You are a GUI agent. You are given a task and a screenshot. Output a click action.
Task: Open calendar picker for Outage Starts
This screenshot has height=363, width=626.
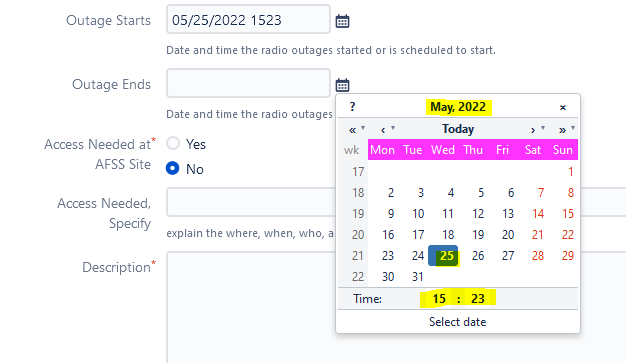point(342,21)
